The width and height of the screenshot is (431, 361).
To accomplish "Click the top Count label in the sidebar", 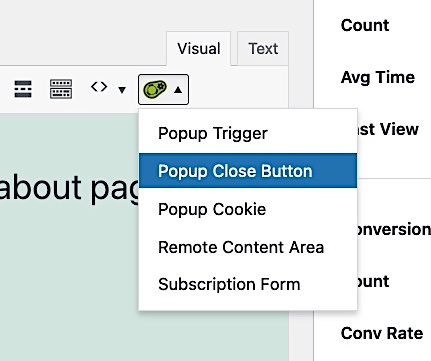I will tap(365, 25).
